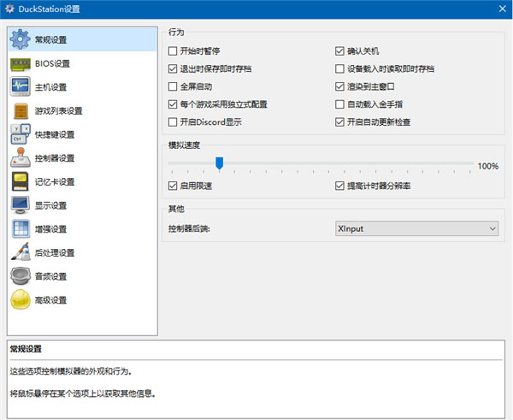Image resolution: width=513 pixels, height=420 pixels.
Task: Open the 高级设置 category
Action: 50,300
